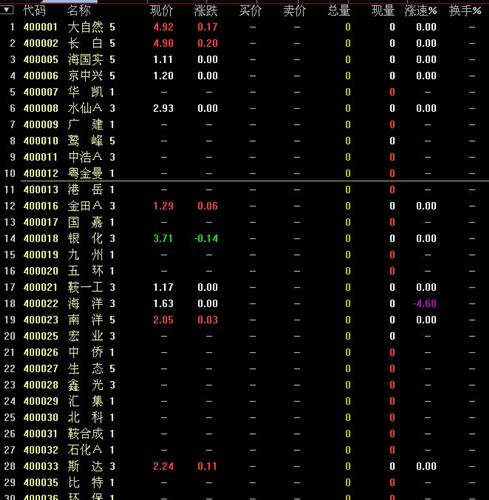This screenshot has height=500, width=489.
Task: Click the -4.68 rate value for 海洋
Action: 425,304
